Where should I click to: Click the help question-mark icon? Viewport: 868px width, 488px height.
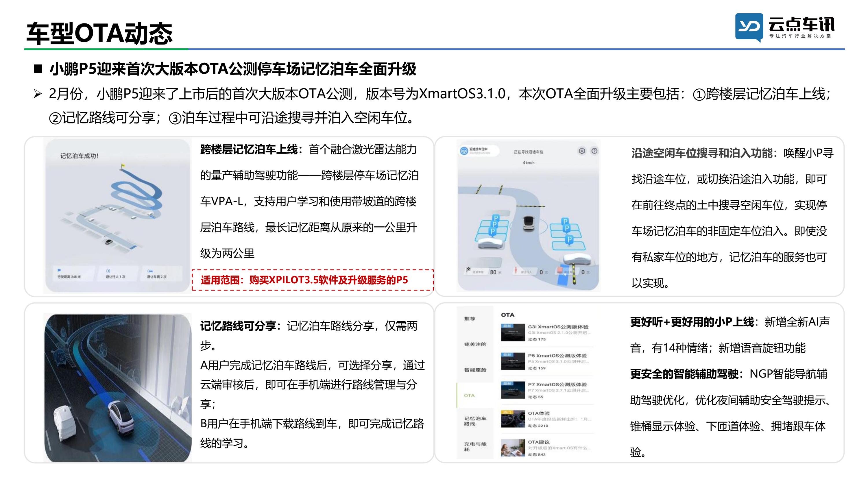594,151
